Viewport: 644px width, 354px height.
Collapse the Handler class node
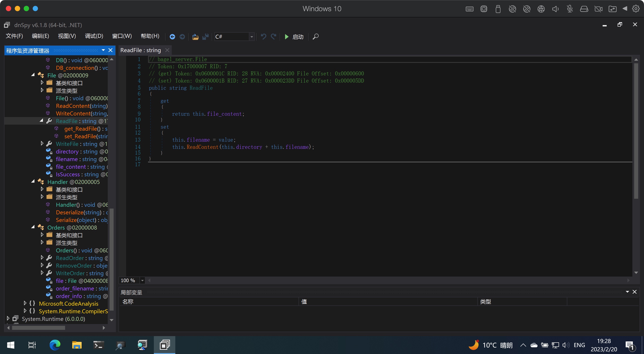click(x=33, y=181)
